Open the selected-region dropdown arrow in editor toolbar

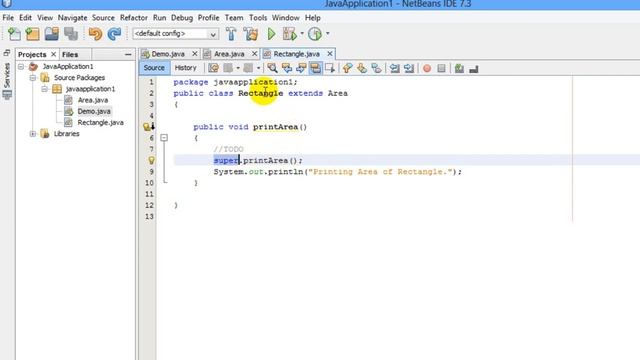pyautogui.click(x=258, y=68)
